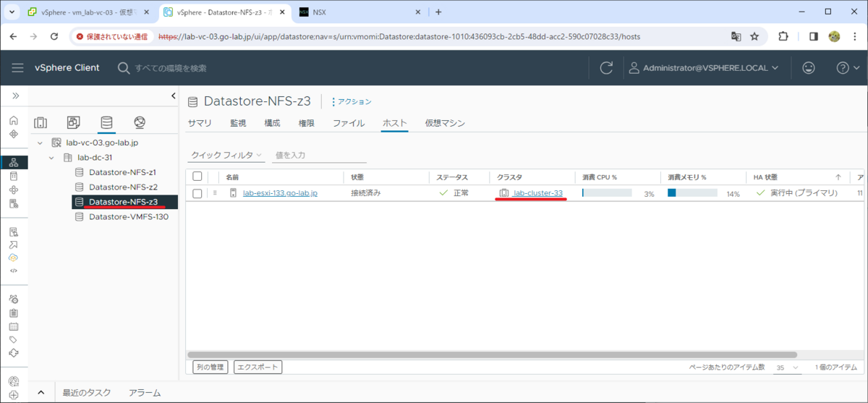Screen dimensions: 868x403
Task: Collapse the inventory tree panel arrow
Action: point(173,96)
